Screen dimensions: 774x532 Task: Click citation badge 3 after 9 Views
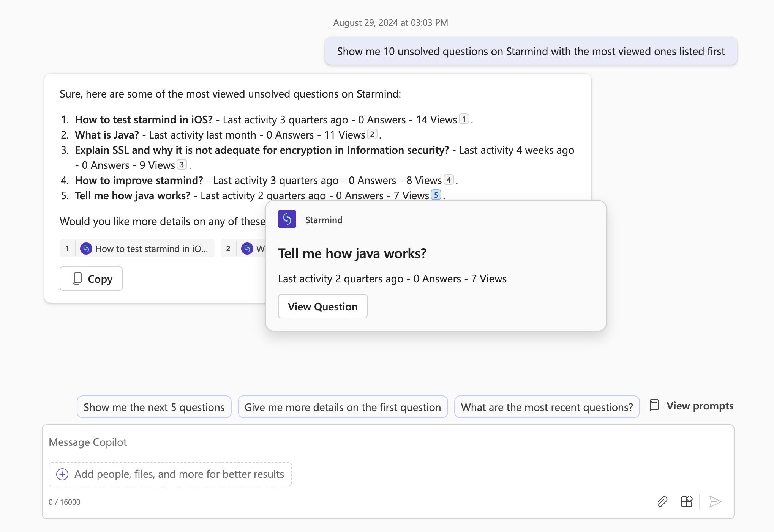point(182,165)
